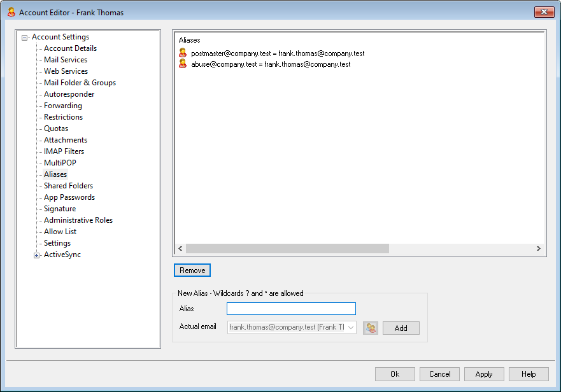Select App Passwords in the sidebar

click(x=69, y=197)
